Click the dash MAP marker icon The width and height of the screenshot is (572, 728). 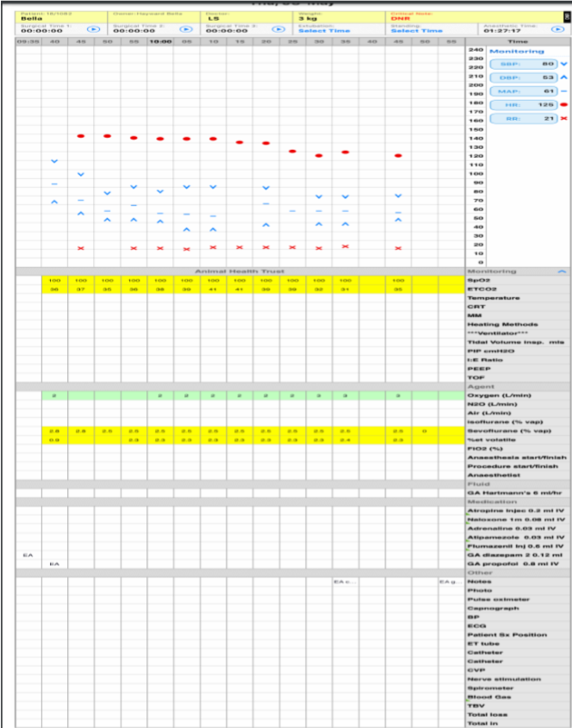tap(563, 90)
